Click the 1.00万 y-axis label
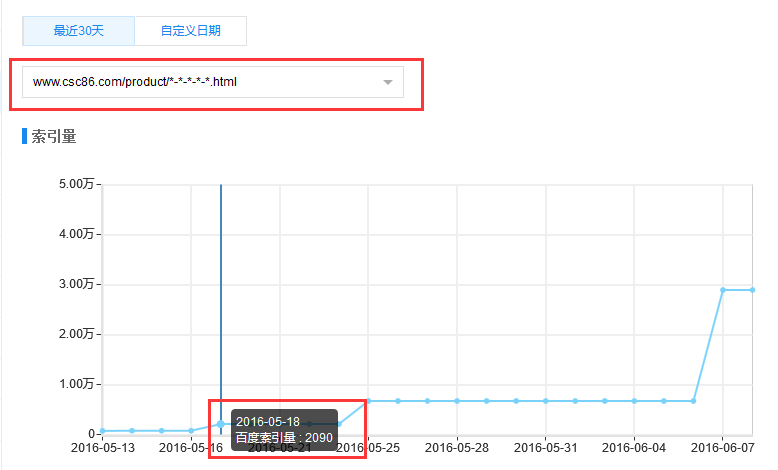778x470 pixels. (x=77, y=384)
